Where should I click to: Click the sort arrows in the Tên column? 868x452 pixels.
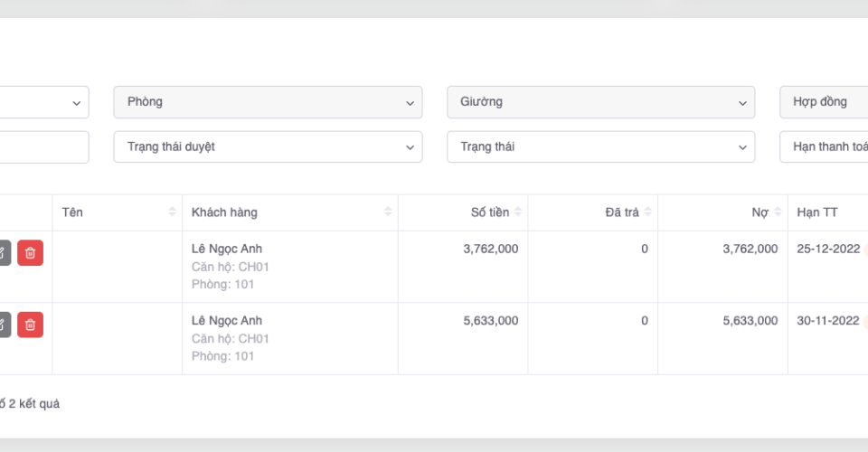[x=172, y=212]
